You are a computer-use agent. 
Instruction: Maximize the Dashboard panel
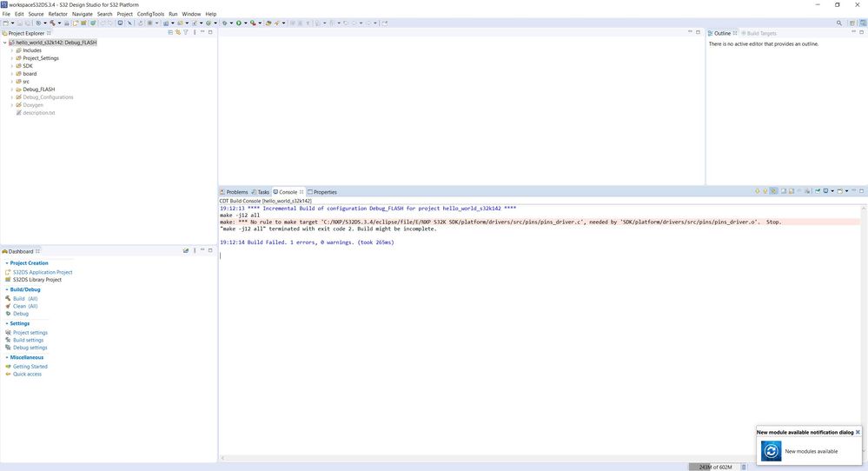(x=210, y=250)
